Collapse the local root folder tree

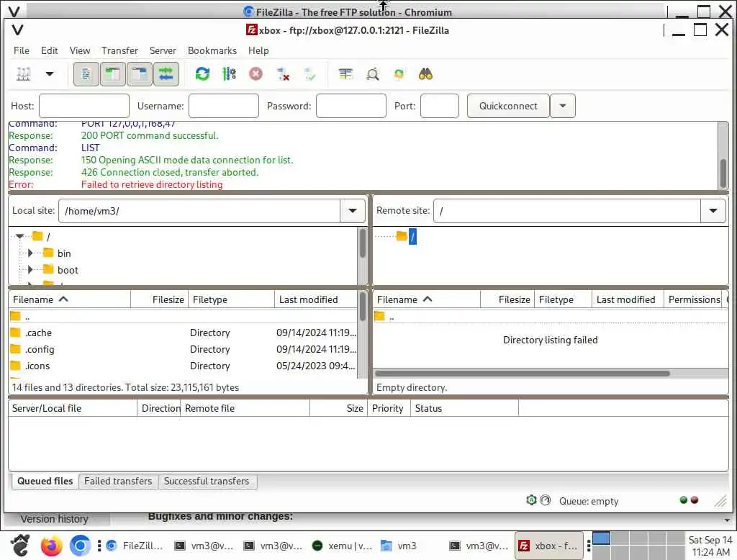[x=19, y=236]
